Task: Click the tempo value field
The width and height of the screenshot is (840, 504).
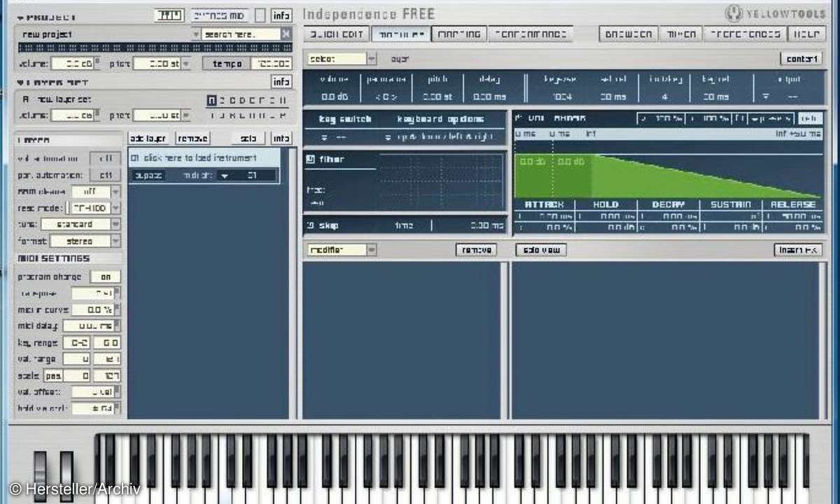Action: 272,64
